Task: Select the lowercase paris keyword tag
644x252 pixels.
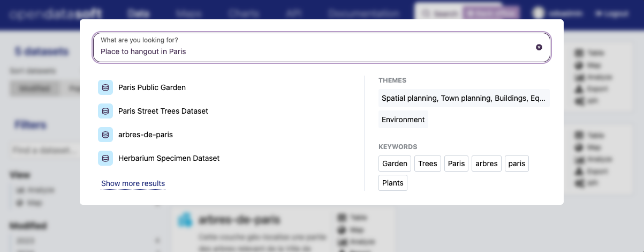Action: tap(517, 164)
